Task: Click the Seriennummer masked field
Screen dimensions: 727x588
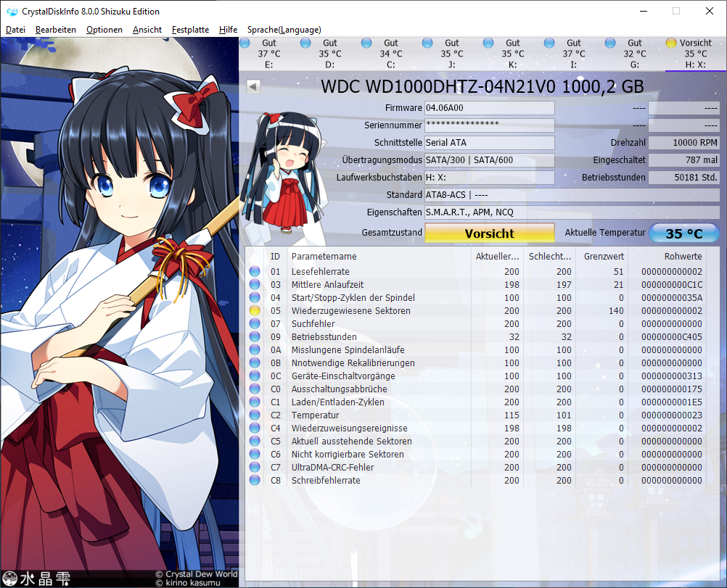Action: point(490,125)
